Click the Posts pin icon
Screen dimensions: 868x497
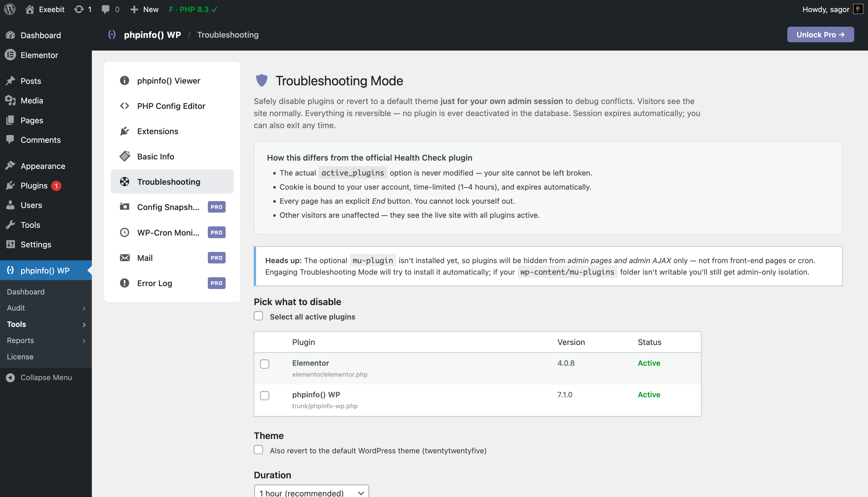11,80
